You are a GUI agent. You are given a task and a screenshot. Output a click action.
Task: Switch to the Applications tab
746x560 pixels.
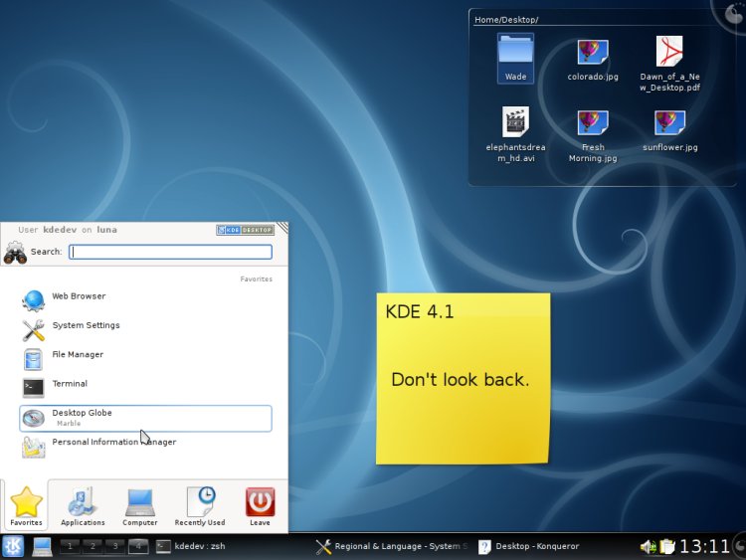click(x=83, y=505)
